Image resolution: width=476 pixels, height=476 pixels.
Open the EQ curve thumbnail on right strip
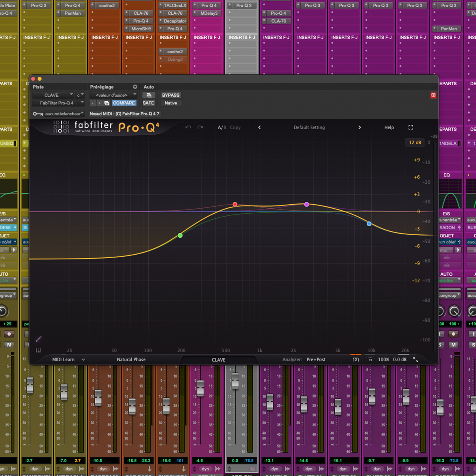pos(451,194)
